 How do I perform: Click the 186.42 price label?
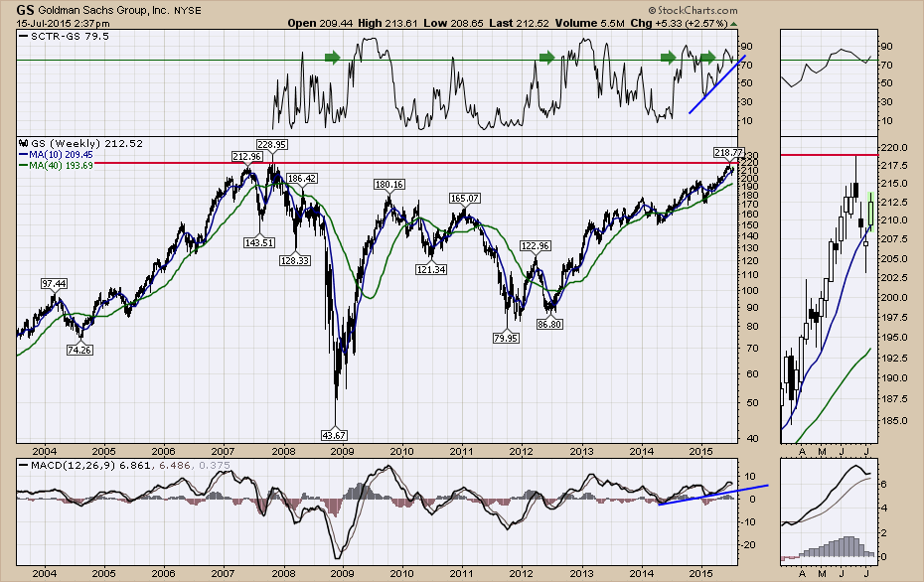(x=302, y=178)
